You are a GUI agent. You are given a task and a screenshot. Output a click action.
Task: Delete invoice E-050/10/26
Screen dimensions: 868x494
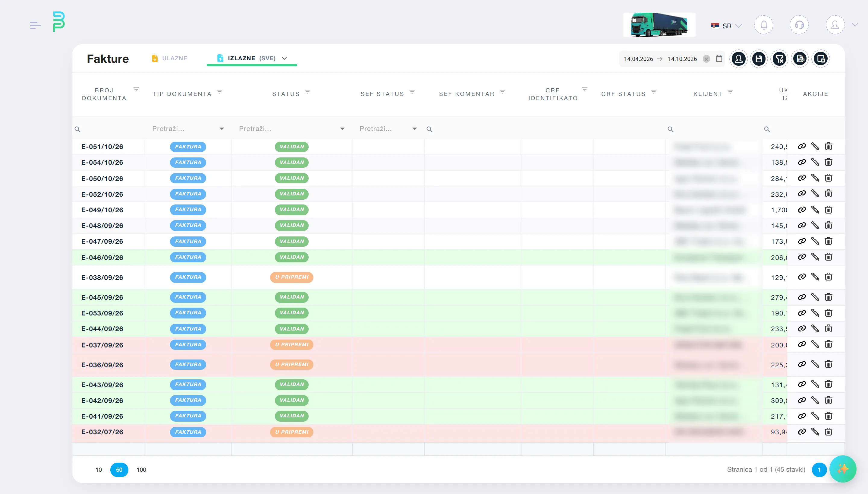coord(828,178)
